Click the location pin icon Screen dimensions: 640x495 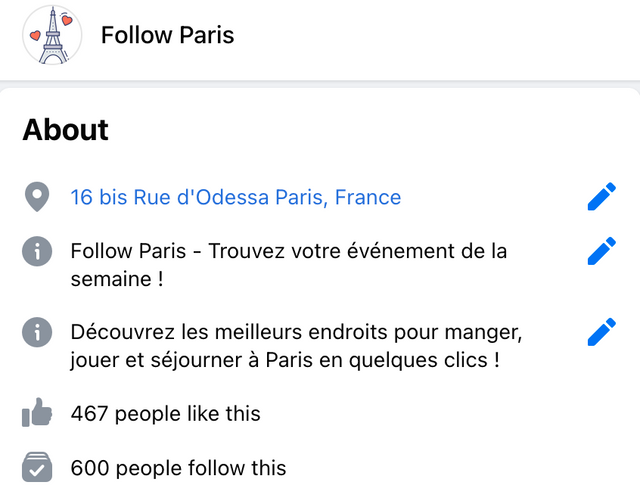[x=37, y=197]
